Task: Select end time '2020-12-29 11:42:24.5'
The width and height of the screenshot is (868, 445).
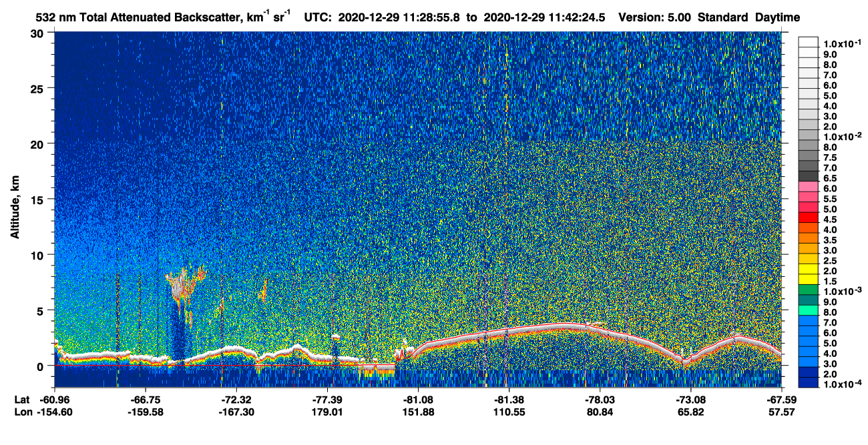Action: tap(545, 18)
